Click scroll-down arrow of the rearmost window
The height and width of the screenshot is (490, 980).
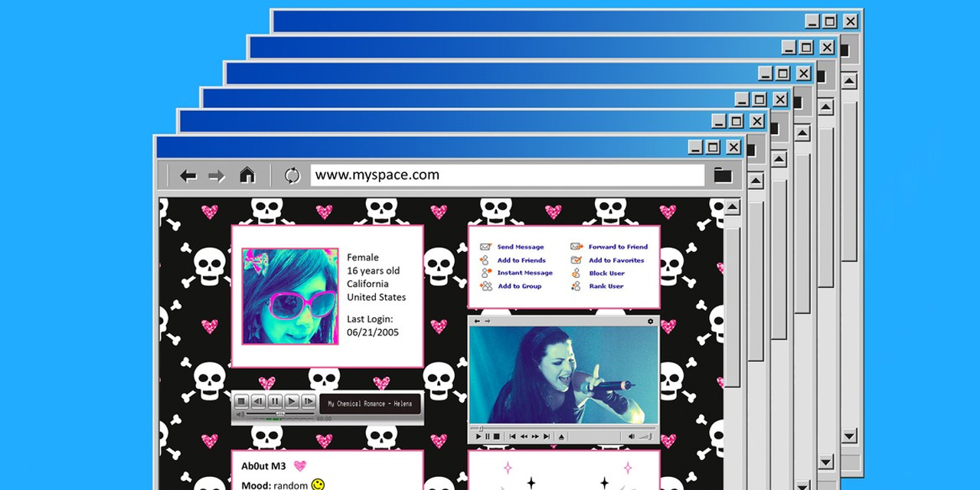tap(848, 436)
